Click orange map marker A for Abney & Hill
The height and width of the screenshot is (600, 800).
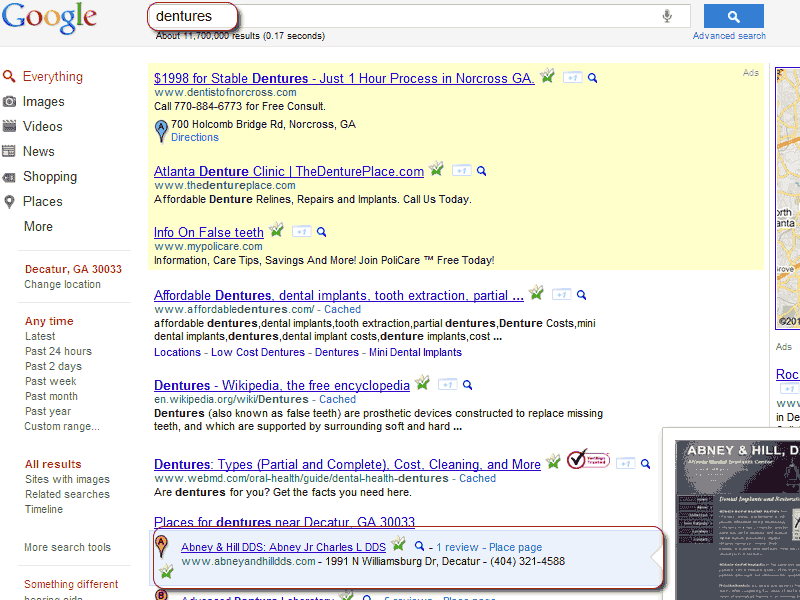(161, 546)
